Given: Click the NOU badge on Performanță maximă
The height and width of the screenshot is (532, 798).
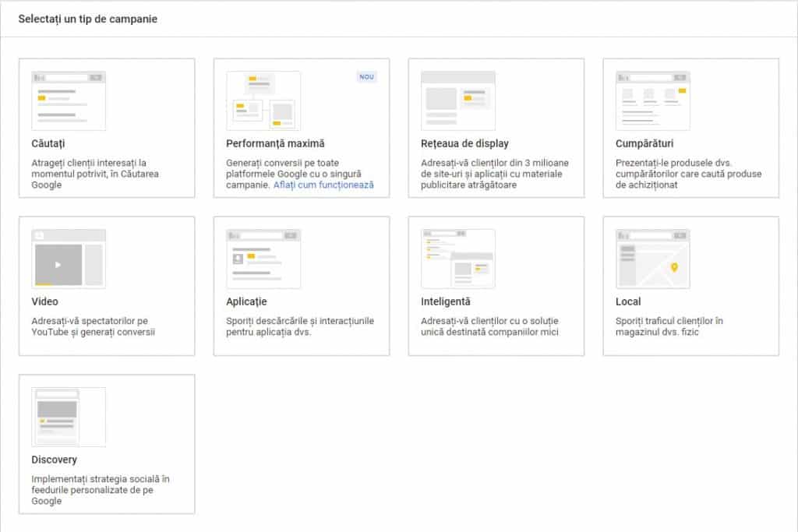Looking at the screenshot, I should (x=366, y=77).
